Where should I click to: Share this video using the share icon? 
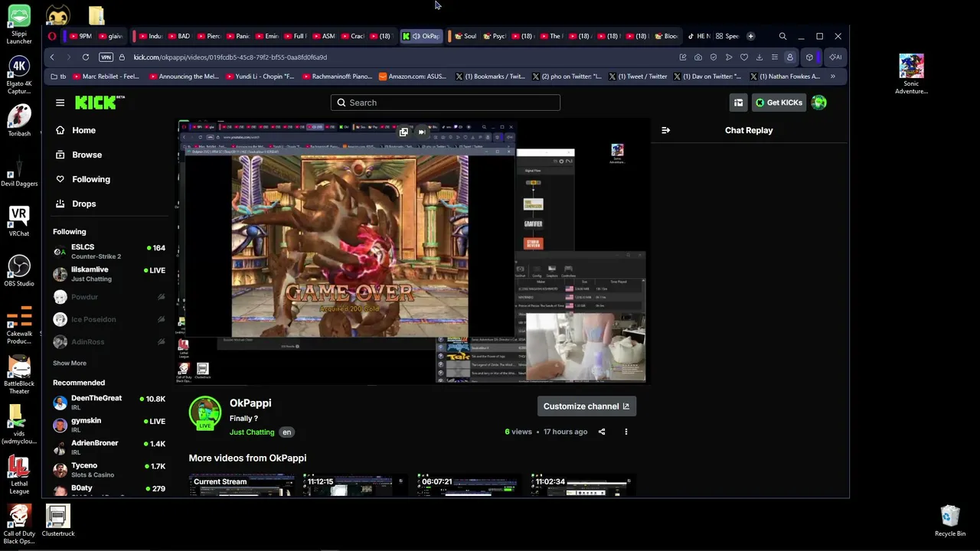tap(602, 432)
